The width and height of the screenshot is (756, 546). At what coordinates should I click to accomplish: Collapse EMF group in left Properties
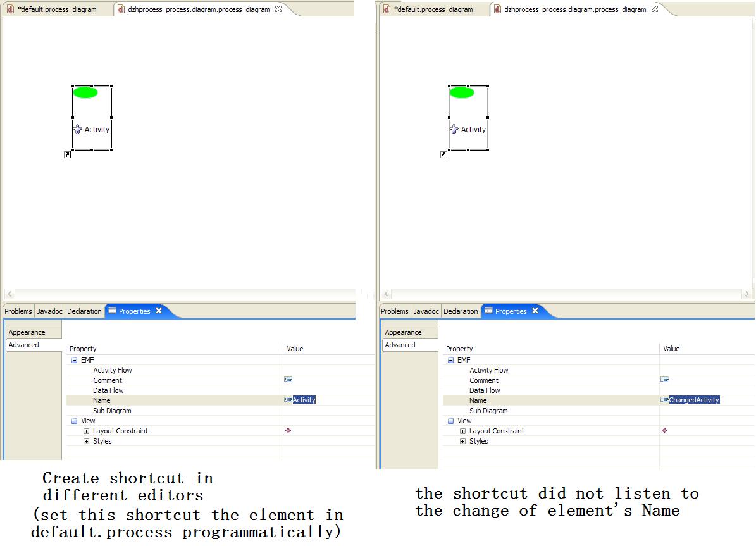74,360
